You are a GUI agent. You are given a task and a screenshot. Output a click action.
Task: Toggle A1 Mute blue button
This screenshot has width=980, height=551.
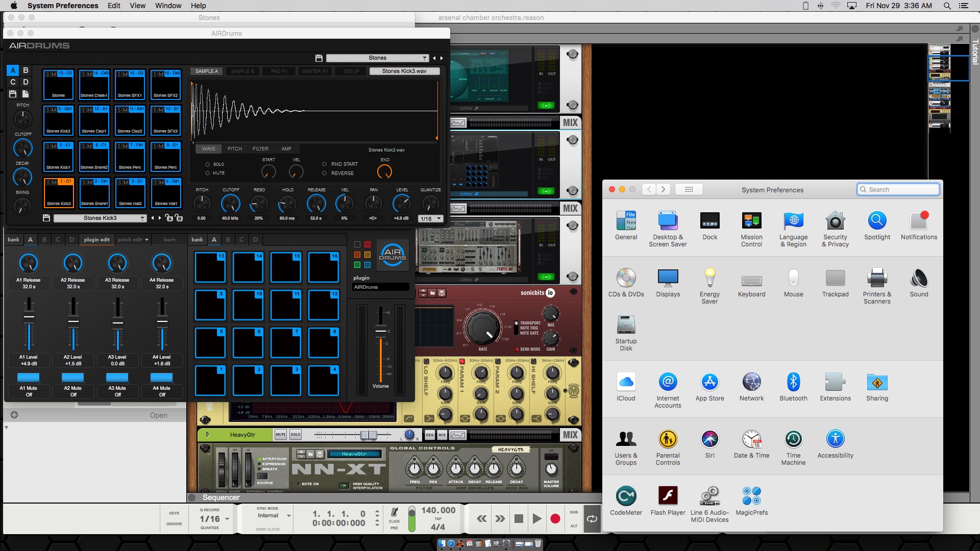point(29,378)
